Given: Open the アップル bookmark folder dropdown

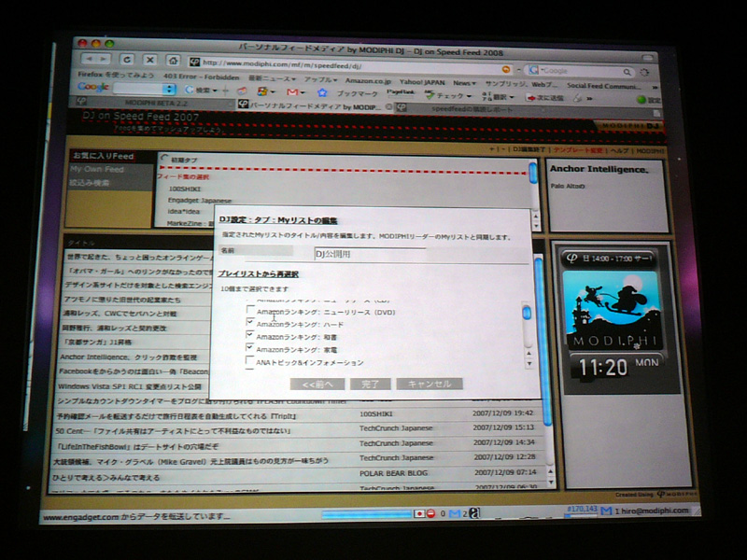Looking at the screenshot, I should (320, 79).
